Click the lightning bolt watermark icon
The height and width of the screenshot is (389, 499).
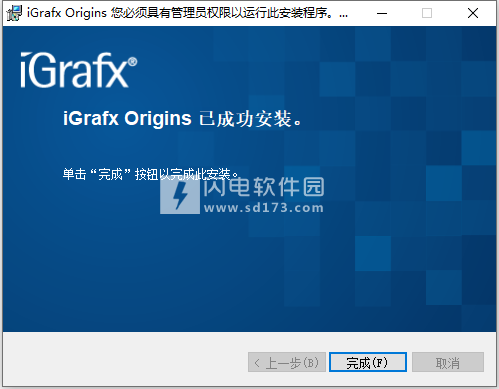click(x=180, y=197)
